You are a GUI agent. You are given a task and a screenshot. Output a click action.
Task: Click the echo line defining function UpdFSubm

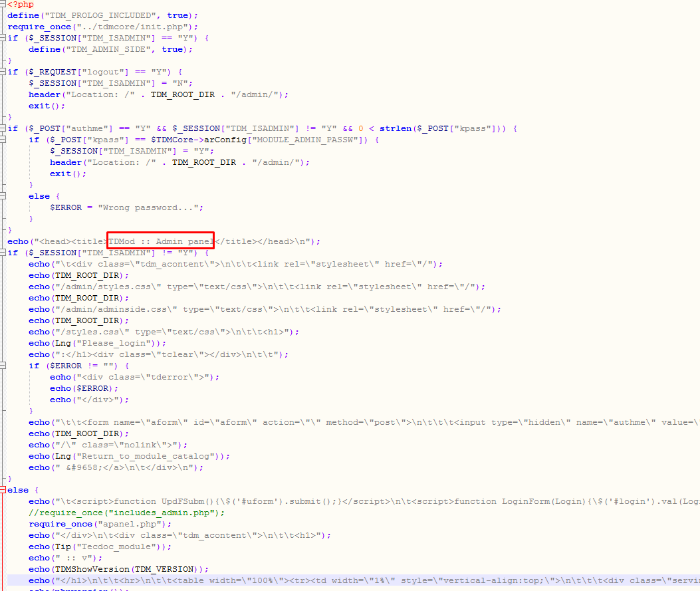[x=364, y=502]
